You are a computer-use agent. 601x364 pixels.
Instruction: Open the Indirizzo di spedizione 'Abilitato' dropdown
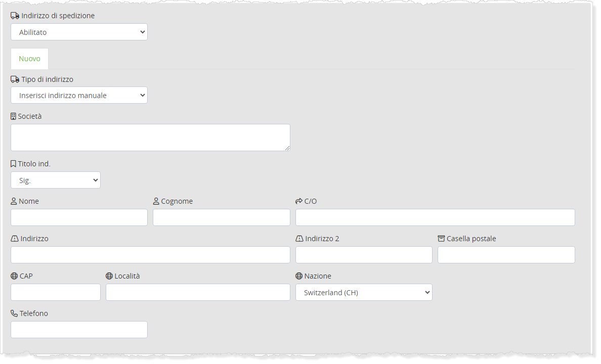79,32
